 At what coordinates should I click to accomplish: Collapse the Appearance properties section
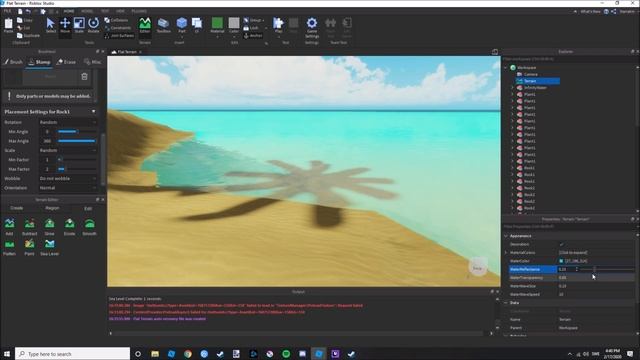point(506,236)
